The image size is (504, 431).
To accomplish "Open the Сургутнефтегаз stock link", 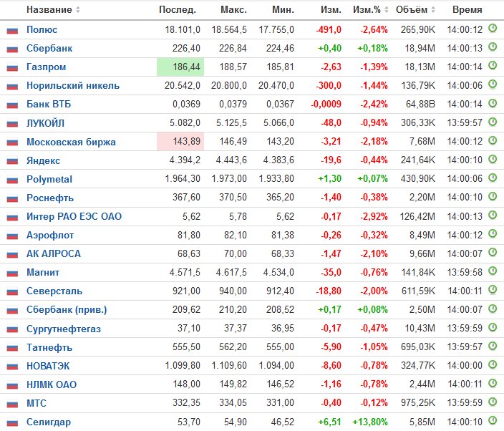I will pyautogui.click(x=64, y=329).
